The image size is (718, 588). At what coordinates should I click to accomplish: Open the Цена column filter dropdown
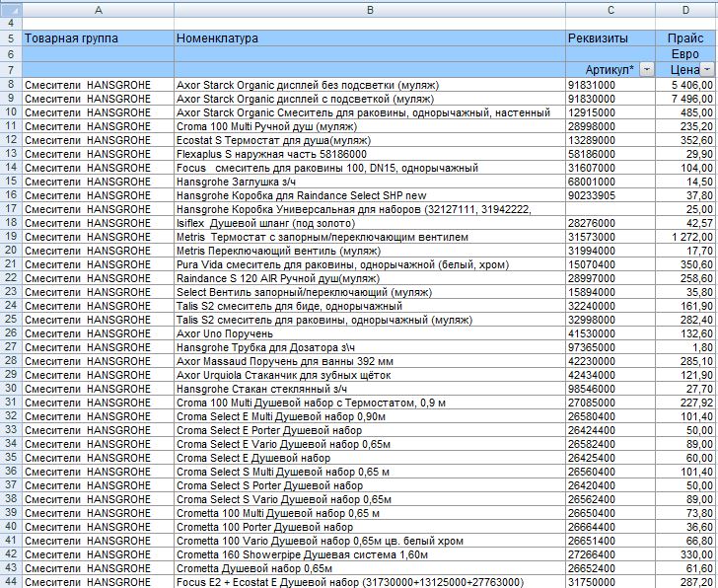coord(707,70)
